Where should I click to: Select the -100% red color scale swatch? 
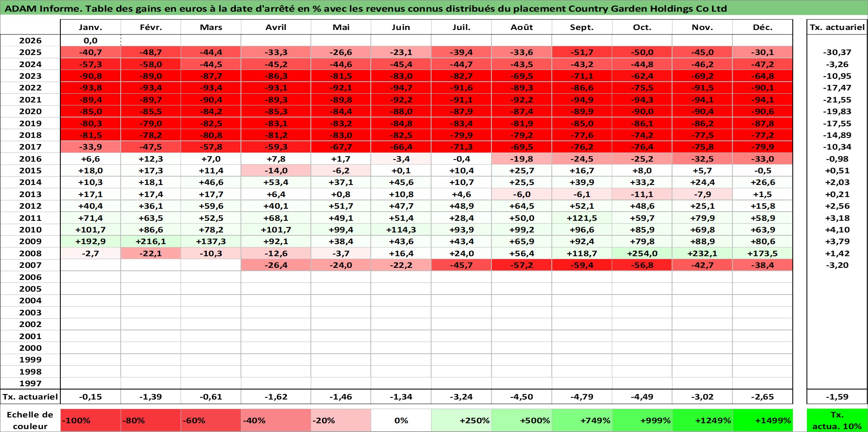91,420
